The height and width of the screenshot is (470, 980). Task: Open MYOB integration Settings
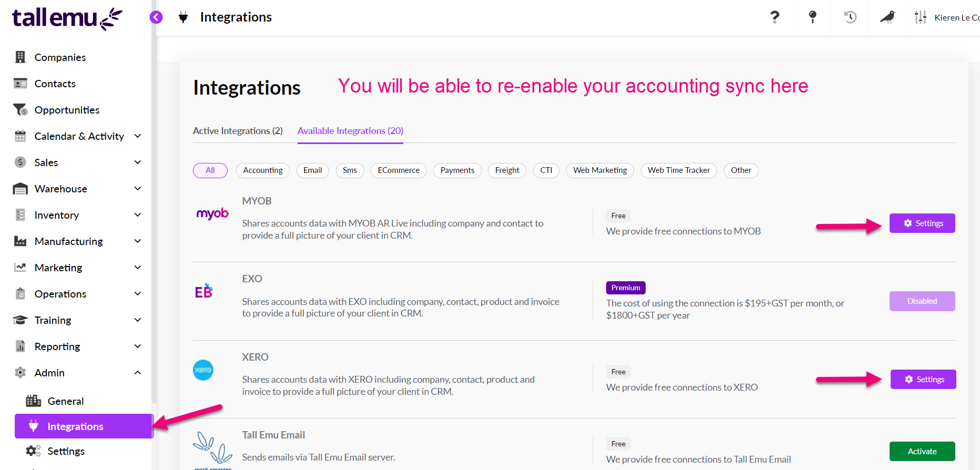tap(922, 223)
